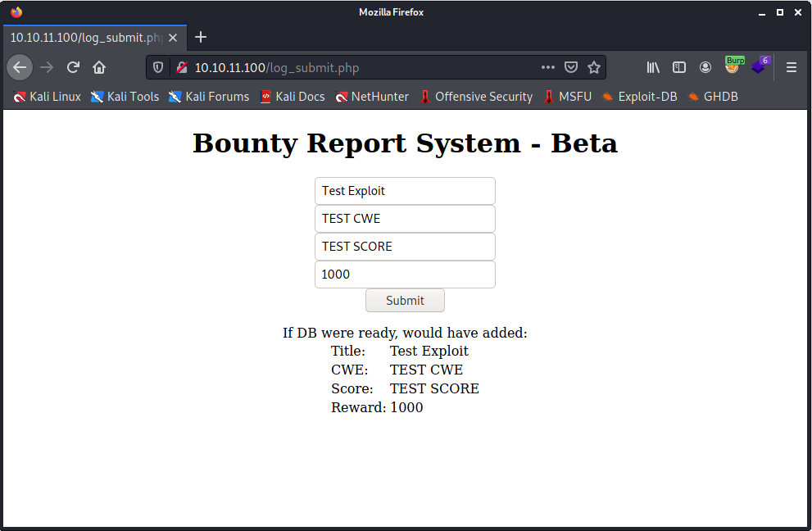Click the Firefox logo in title bar
This screenshot has width=812, height=531.
point(16,12)
